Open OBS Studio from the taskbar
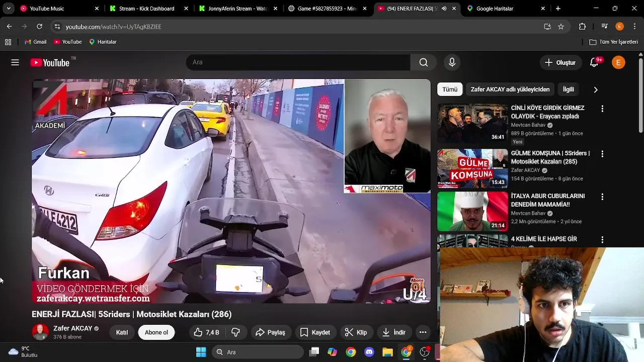 pos(425,352)
